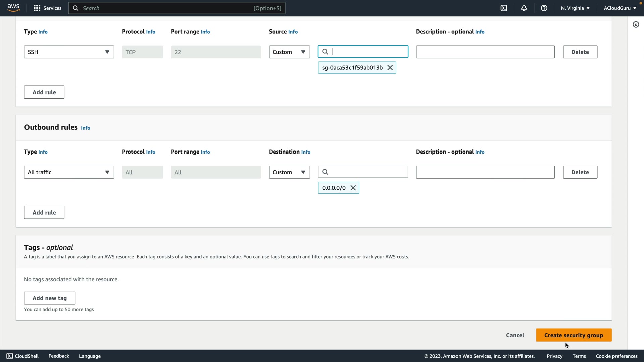The width and height of the screenshot is (644, 362).
Task: Open the inbound Source Custom dropdown
Action: coord(289,52)
